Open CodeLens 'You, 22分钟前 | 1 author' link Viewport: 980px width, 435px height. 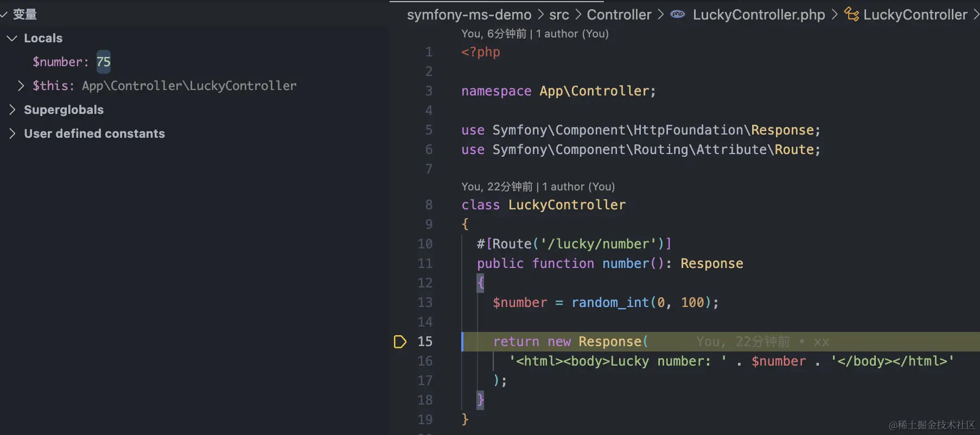tap(538, 187)
